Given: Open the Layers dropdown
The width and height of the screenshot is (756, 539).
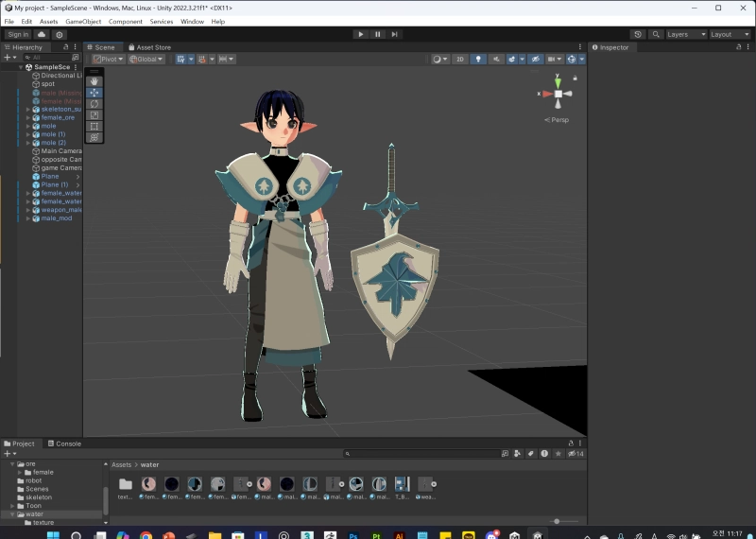Looking at the screenshot, I should point(685,34).
